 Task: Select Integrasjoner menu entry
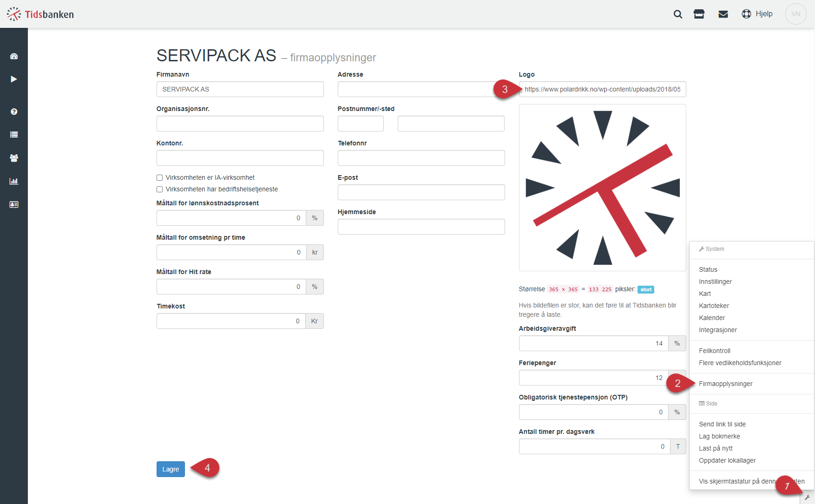718,330
